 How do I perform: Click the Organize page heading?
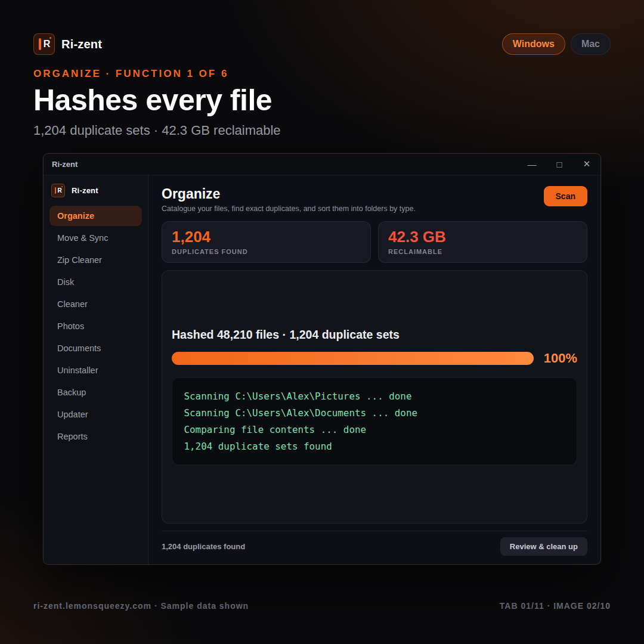[x=191, y=194]
